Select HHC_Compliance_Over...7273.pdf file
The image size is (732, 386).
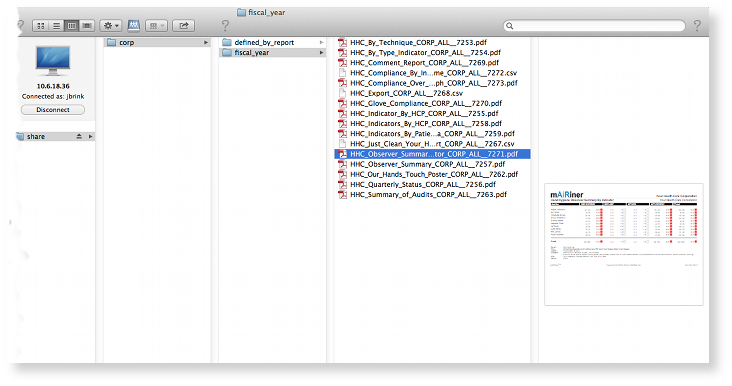(434, 83)
